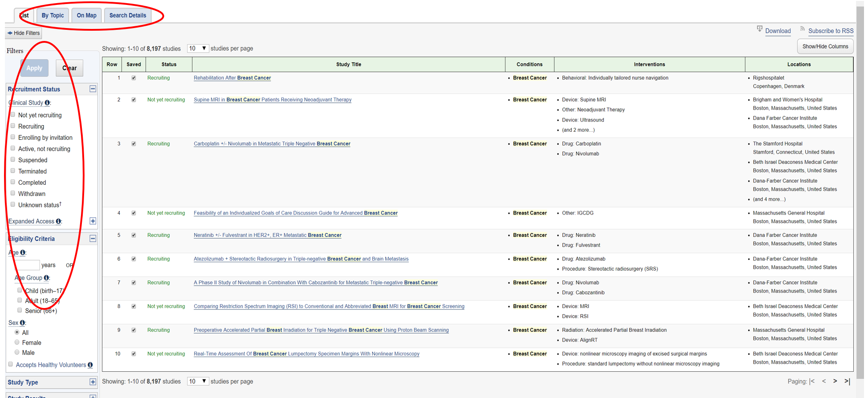Open bottom studies per page dropdown
Viewport: 868px width, 398px height.
[x=198, y=381]
